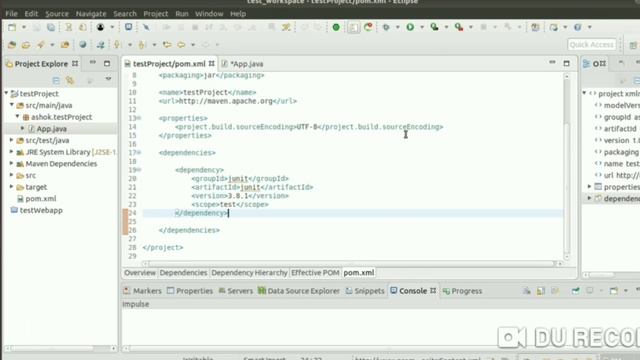Viewport: 640px width, 360px height.
Task: Click the editor vertical scrollbar
Action: tap(567, 166)
